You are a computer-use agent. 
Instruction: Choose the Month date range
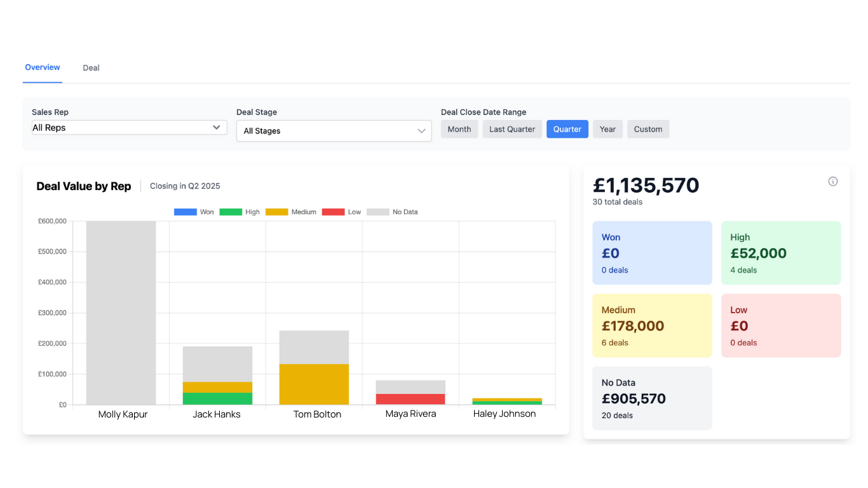tap(459, 129)
